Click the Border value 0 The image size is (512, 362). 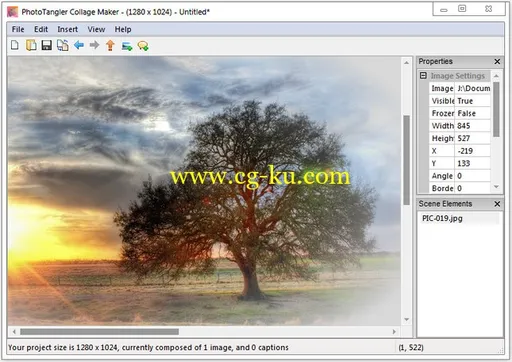click(473, 188)
